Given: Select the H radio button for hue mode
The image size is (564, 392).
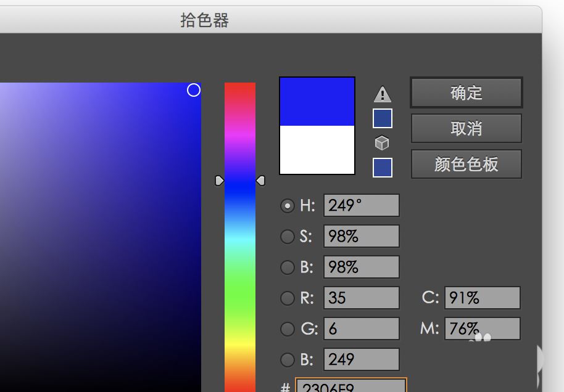Looking at the screenshot, I should 287,206.
